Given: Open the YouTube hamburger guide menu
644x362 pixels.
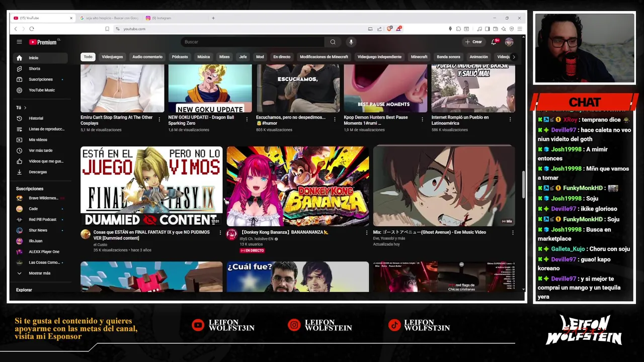Looking at the screenshot, I should [19, 42].
